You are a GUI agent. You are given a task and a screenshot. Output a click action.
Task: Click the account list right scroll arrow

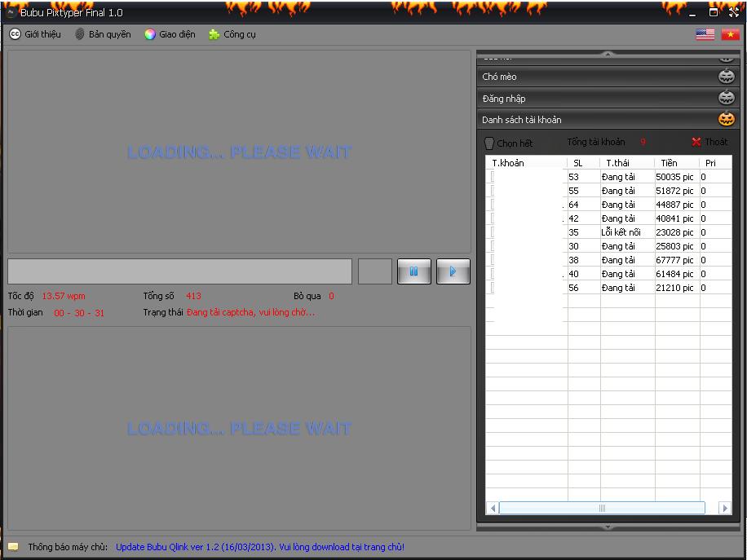tap(725, 508)
